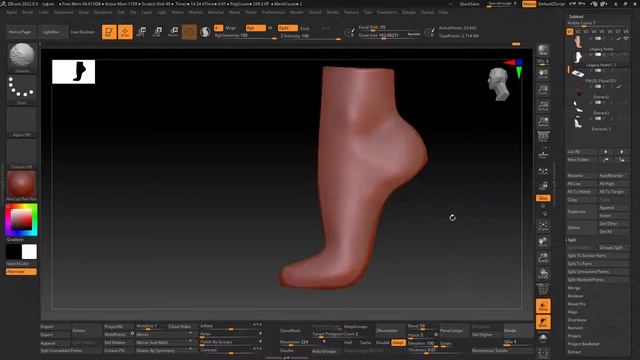Activate the orange Edit mode button

coord(109,32)
